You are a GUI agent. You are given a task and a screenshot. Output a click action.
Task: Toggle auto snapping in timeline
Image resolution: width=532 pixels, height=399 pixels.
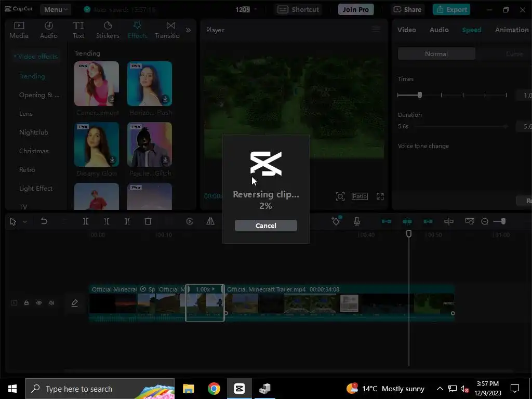(407, 221)
